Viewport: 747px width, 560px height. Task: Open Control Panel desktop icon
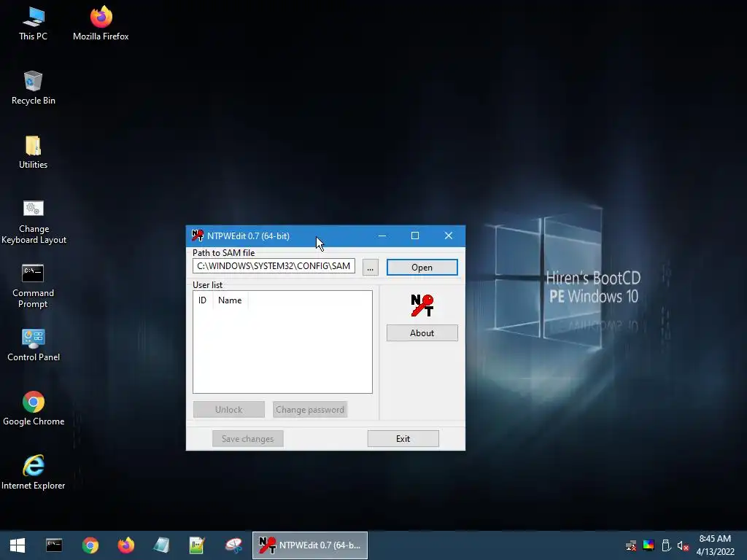[x=34, y=345]
